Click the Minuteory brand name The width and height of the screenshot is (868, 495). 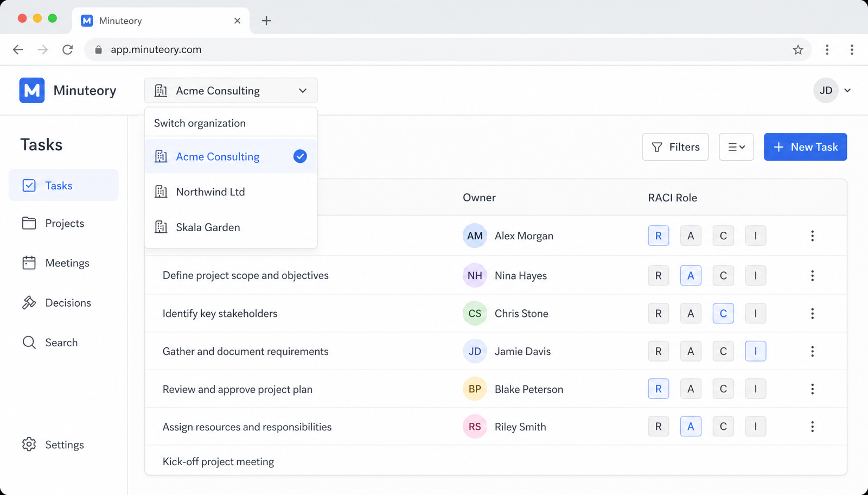pos(85,90)
